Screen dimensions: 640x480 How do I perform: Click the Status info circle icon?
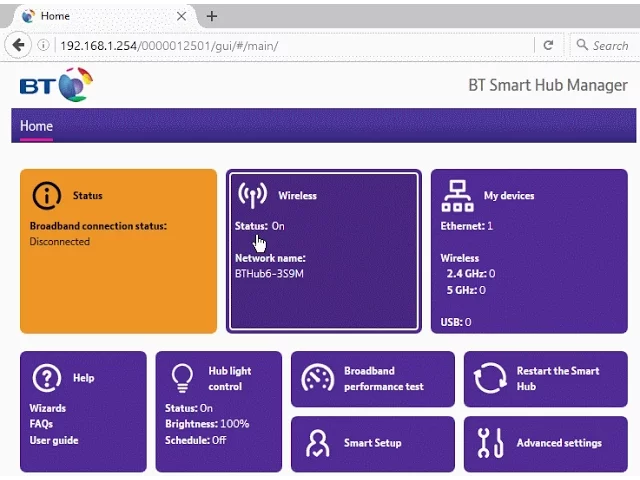coord(47,196)
